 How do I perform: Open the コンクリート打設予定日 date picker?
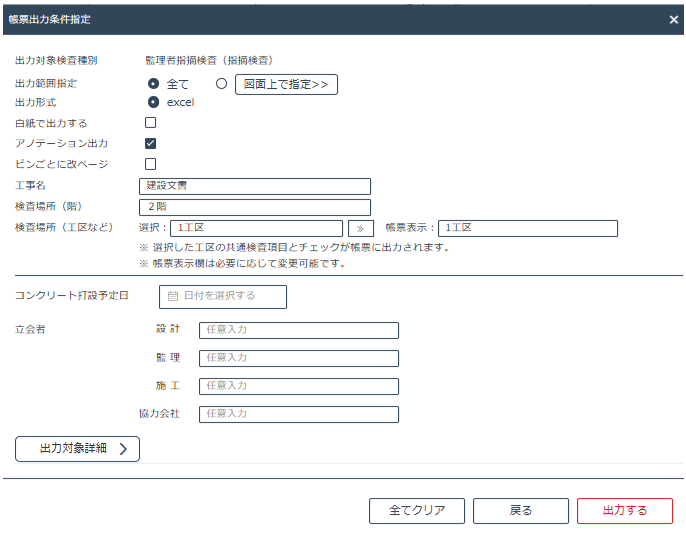223,296
